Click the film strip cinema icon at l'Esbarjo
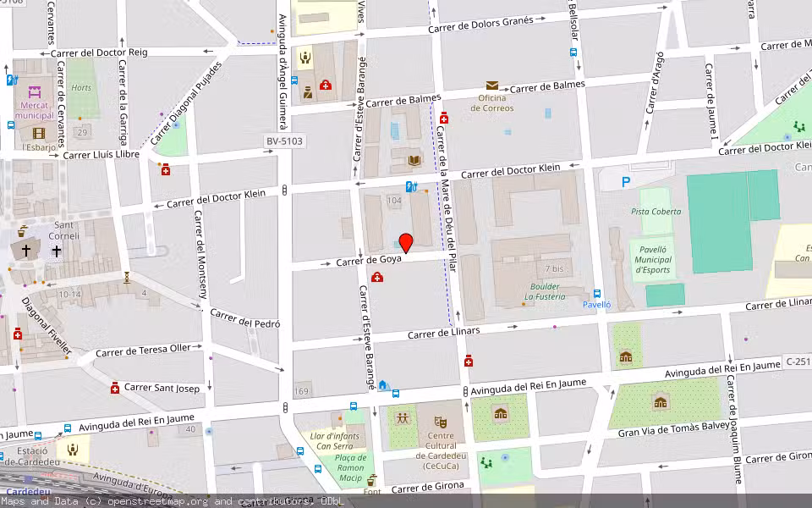812x508 pixels. pyautogui.click(x=39, y=133)
